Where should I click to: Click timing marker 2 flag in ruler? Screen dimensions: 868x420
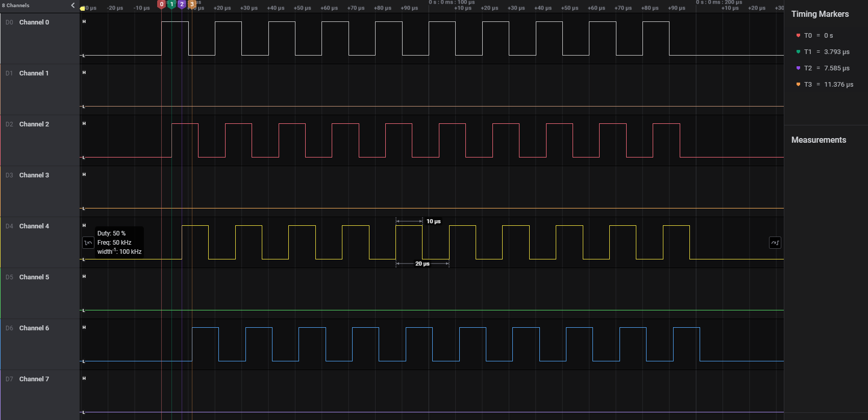pyautogui.click(x=182, y=5)
